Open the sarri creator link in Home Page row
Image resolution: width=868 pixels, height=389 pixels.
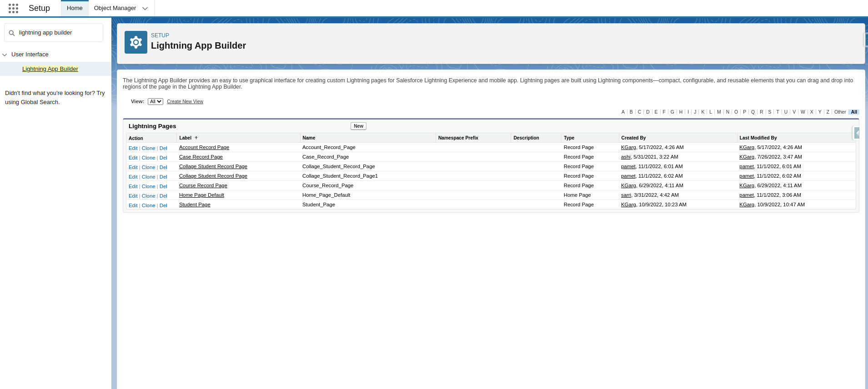(626, 195)
